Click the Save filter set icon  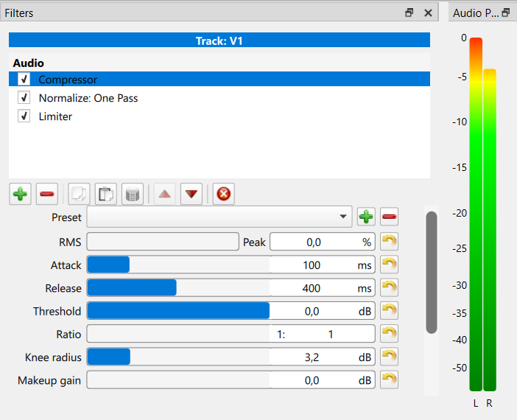tap(132, 195)
